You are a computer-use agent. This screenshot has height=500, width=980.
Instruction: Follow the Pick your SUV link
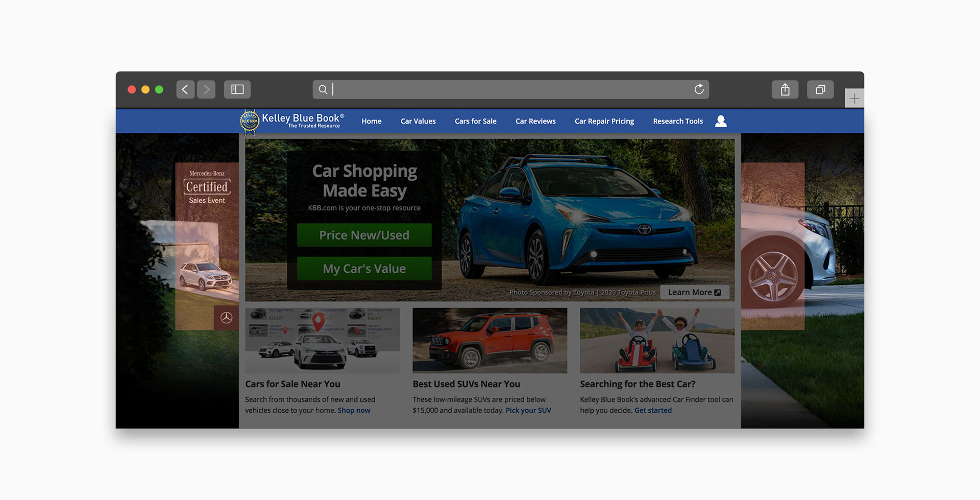[x=528, y=410]
